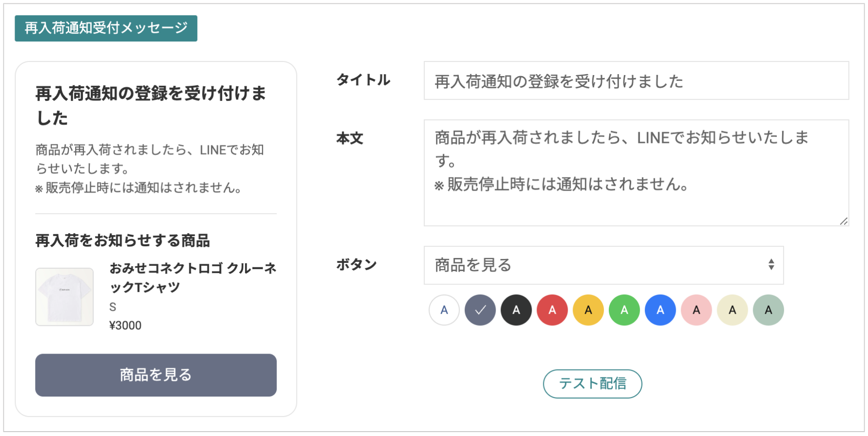Image resolution: width=868 pixels, height=436 pixels.
Task: Click the 再入荷通知受付メッセージ header tab
Action: 106,28
